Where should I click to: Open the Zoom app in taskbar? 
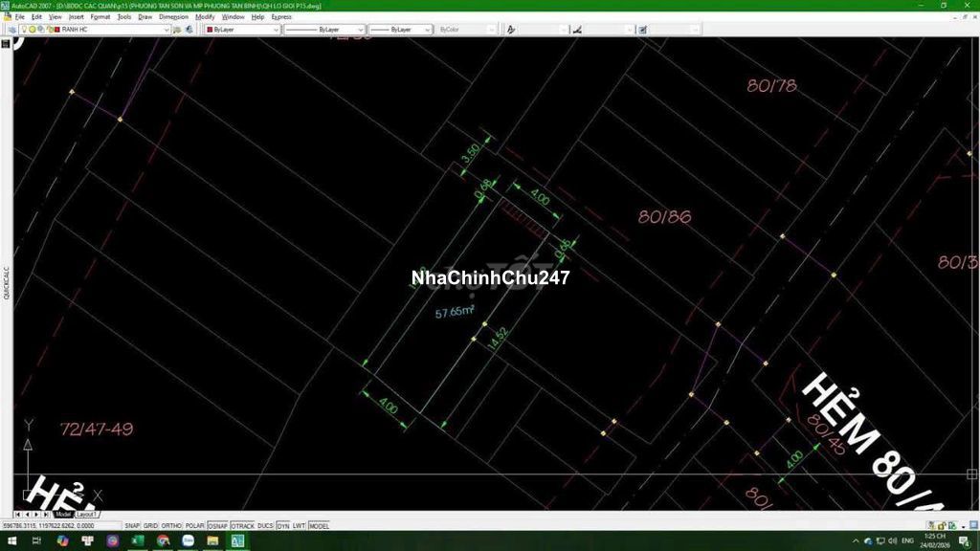point(188,541)
